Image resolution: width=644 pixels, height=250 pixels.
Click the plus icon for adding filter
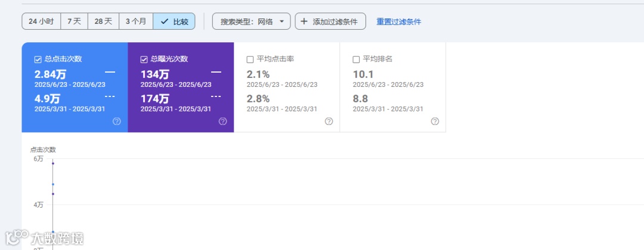304,21
